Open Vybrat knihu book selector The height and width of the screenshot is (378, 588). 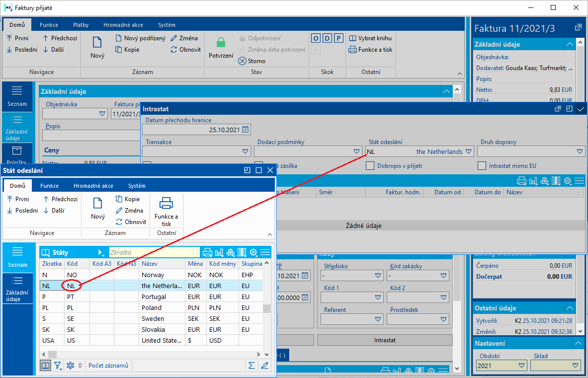pyautogui.click(x=370, y=38)
